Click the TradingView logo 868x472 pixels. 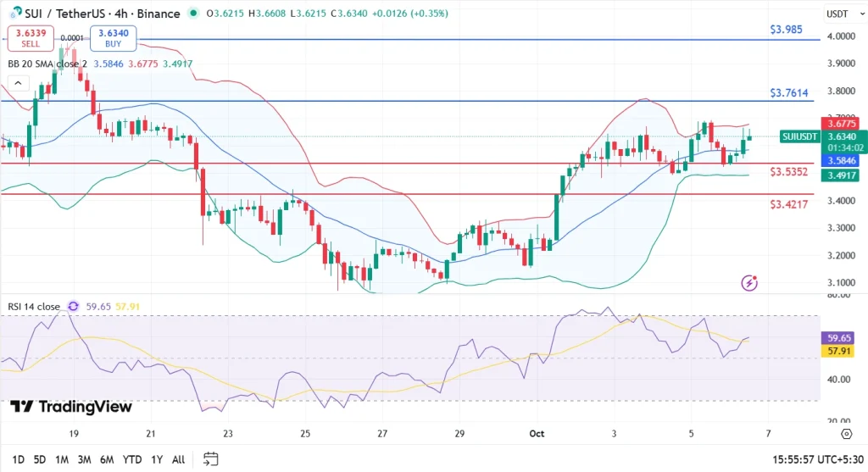(x=71, y=407)
